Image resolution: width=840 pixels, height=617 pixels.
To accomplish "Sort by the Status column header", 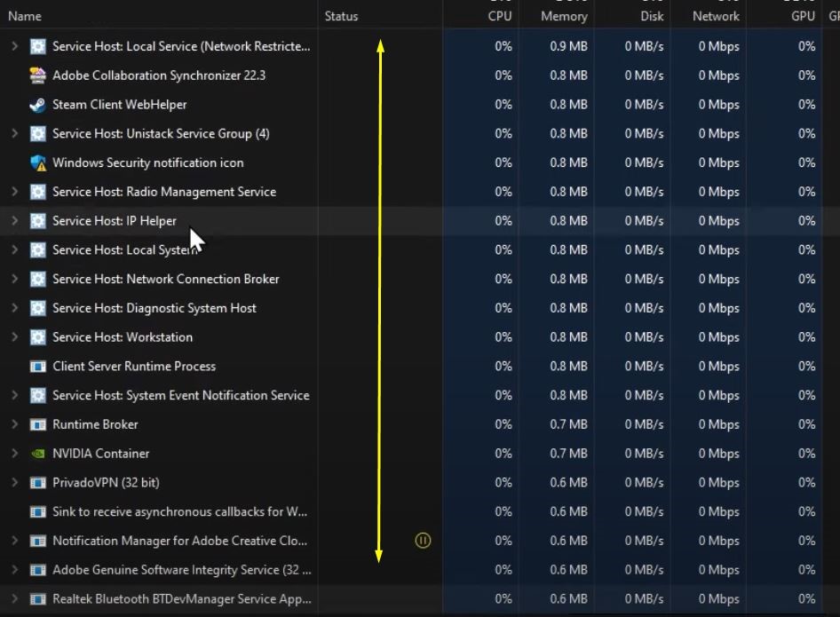I will pos(341,17).
